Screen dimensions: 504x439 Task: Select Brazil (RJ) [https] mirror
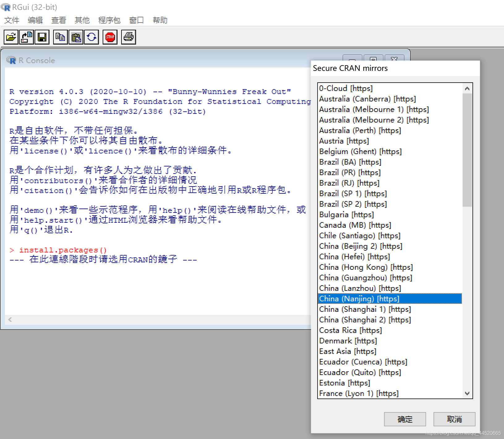click(x=390, y=183)
